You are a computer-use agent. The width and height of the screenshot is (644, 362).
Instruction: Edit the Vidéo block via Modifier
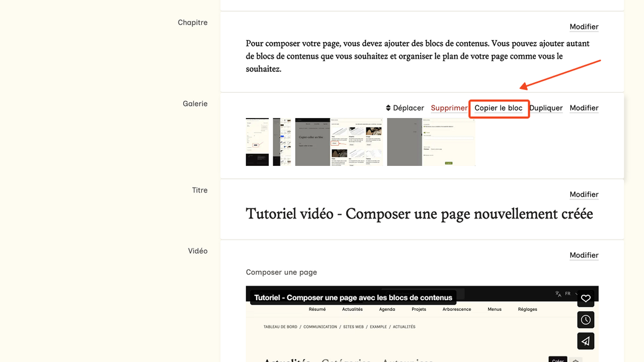[x=584, y=255]
